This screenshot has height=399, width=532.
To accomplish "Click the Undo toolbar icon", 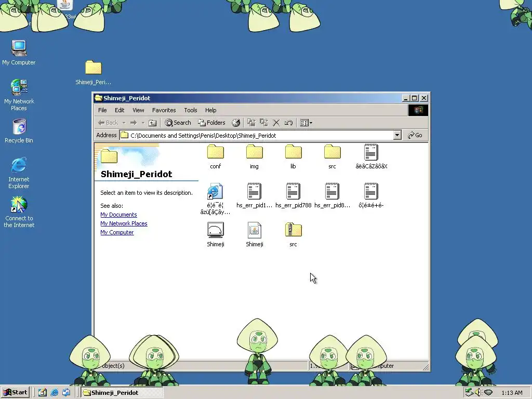I will [x=289, y=123].
